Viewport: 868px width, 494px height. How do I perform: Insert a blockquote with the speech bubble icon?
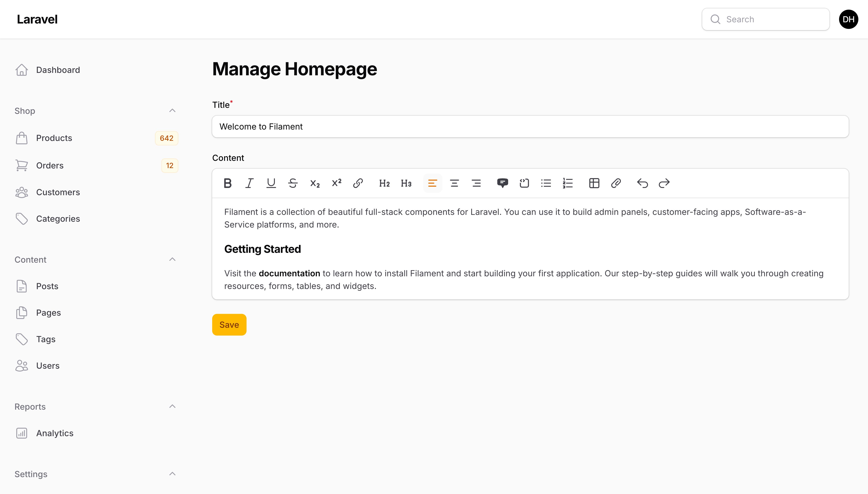tap(502, 183)
